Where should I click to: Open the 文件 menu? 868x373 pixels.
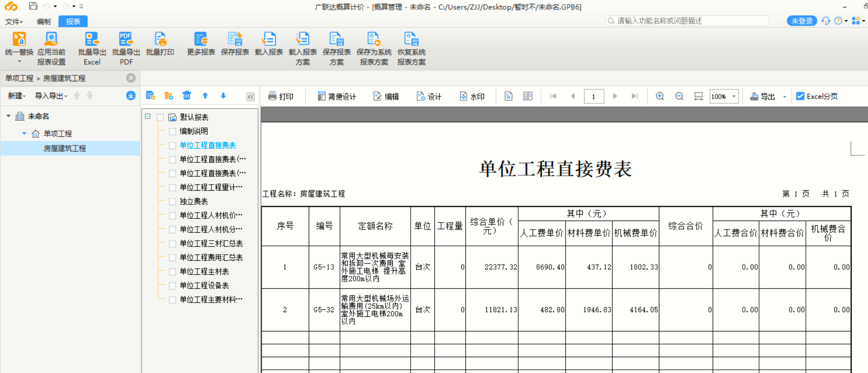pos(14,22)
